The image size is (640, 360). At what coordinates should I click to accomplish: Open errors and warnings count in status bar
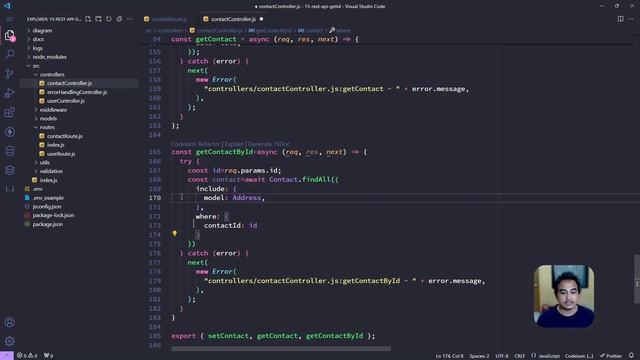coord(27,356)
